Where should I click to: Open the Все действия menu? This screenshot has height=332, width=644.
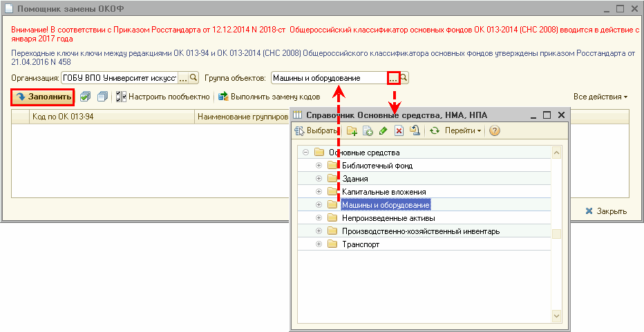(600, 97)
